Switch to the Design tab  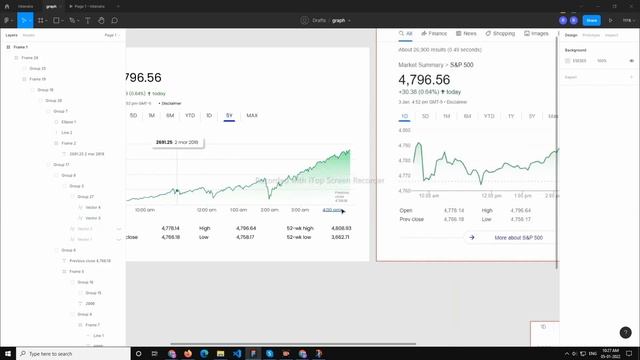click(571, 35)
